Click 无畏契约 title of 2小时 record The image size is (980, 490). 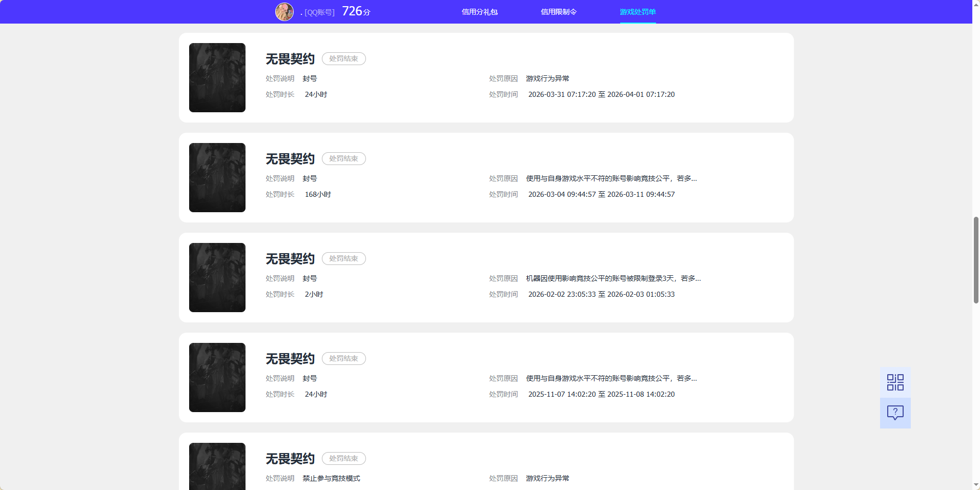(290, 259)
